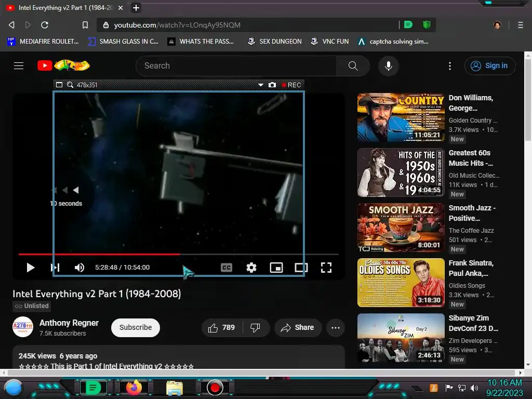Open Greatest 60s Music Hits title
The height and width of the screenshot is (399, 532).
pos(471,158)
